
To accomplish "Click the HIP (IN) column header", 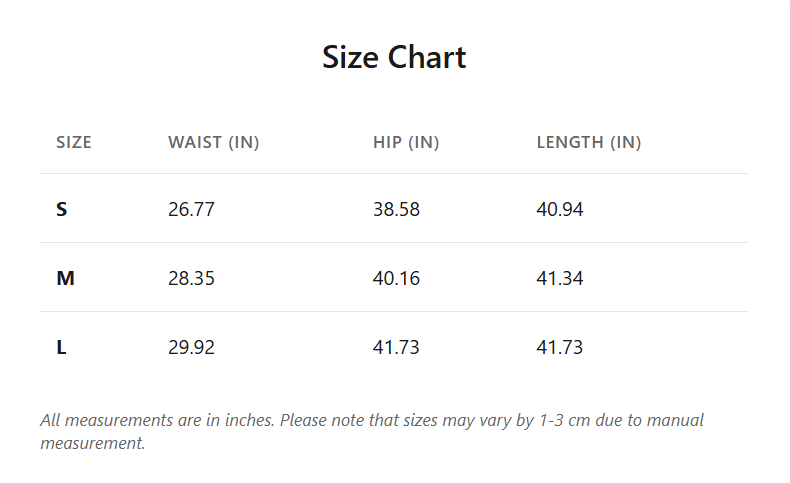I will point(406,142).
